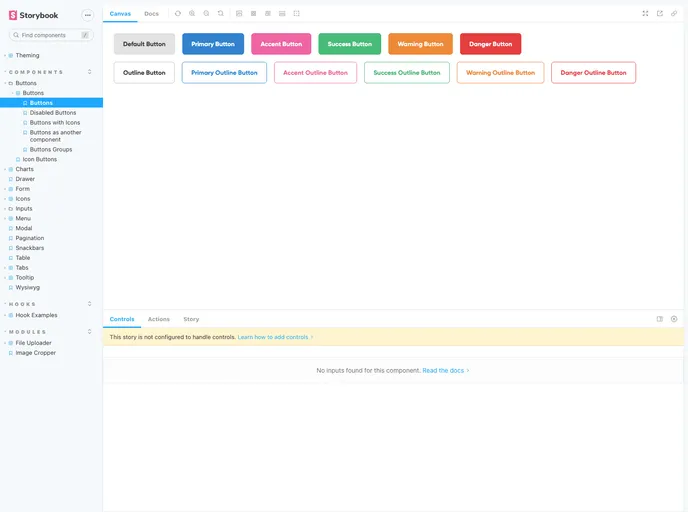The image size is (688, 512).
Task: Toggle the outline overlay on canvas
Action: 297,14
